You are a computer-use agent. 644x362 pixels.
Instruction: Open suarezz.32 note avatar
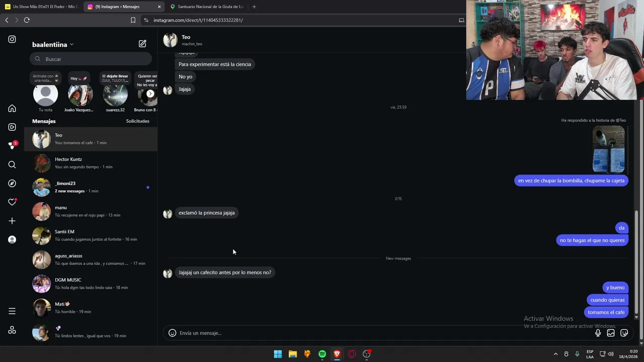coord(115,94)
